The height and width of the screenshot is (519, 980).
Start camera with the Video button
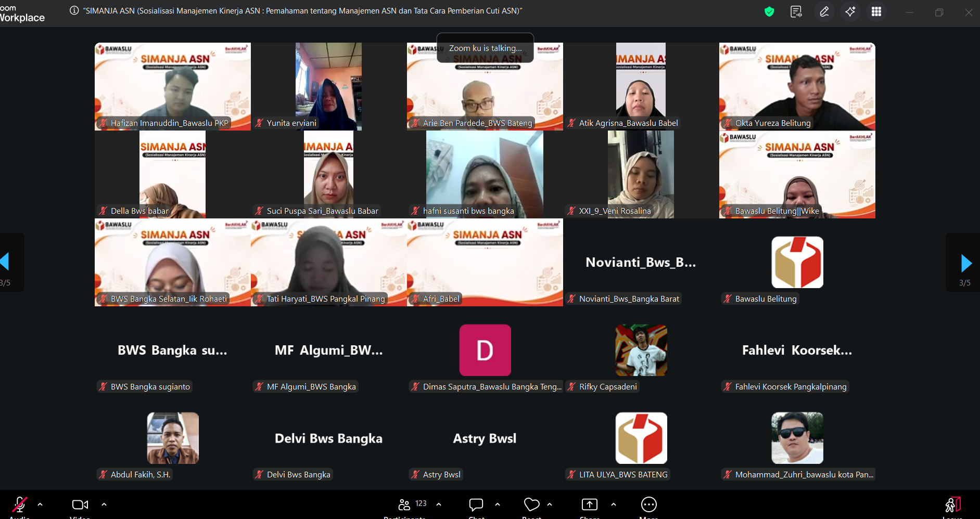click(x=80, y=505)
